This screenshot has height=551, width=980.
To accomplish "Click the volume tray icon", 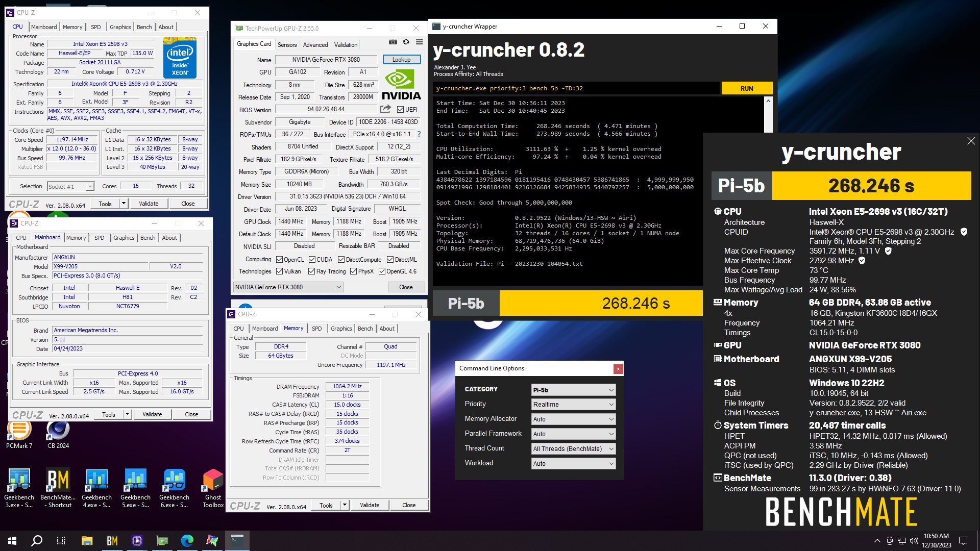I will pyautogui.click(x=914, y=541).
